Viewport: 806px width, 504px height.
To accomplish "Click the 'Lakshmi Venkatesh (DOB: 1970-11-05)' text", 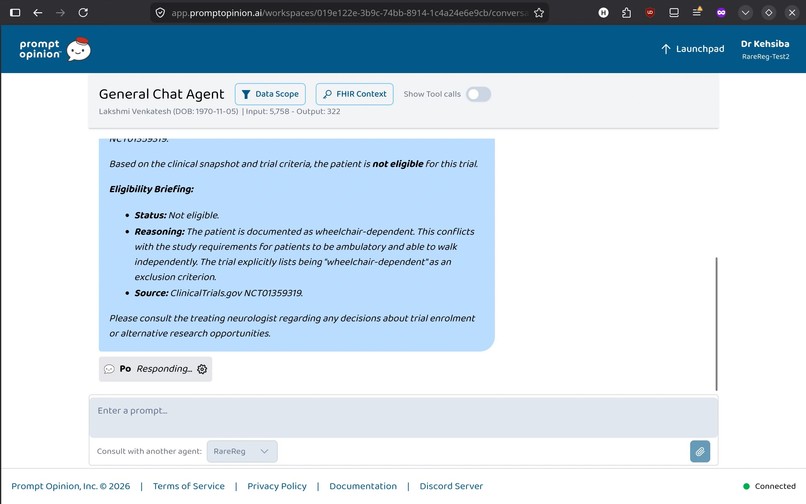I will tap(169, 112).
